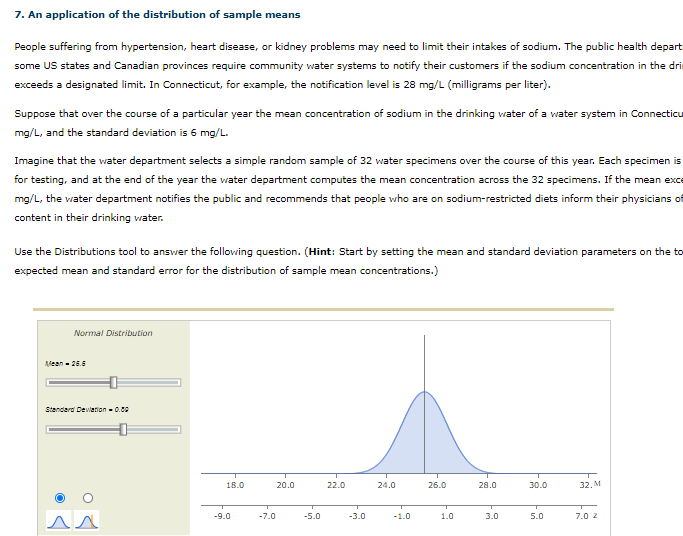Click the -7.0 tick label on z axis
683x536 pixels.
(x=267, y=516)
